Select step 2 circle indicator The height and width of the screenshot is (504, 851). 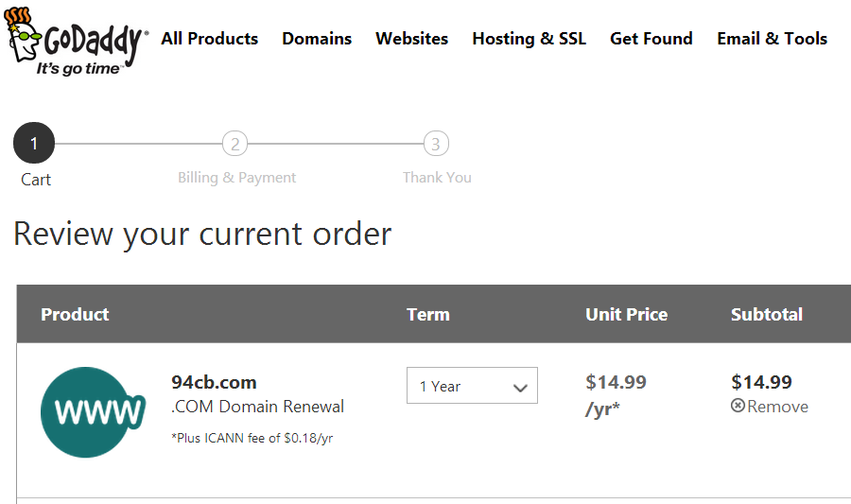pos(235,144)
